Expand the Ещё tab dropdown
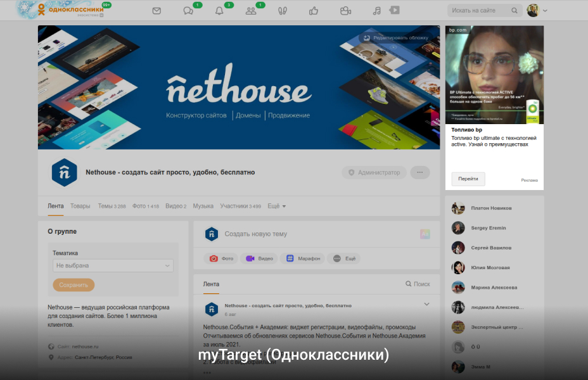Screen dimensions: 588x380 (x=276, y=206)
